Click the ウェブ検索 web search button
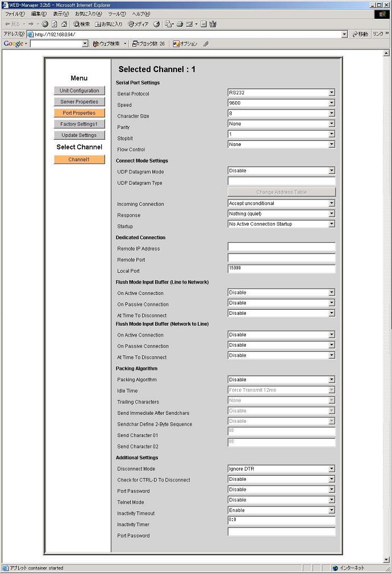392x574 pixels. pyautogui.click(x=106, y=44)
